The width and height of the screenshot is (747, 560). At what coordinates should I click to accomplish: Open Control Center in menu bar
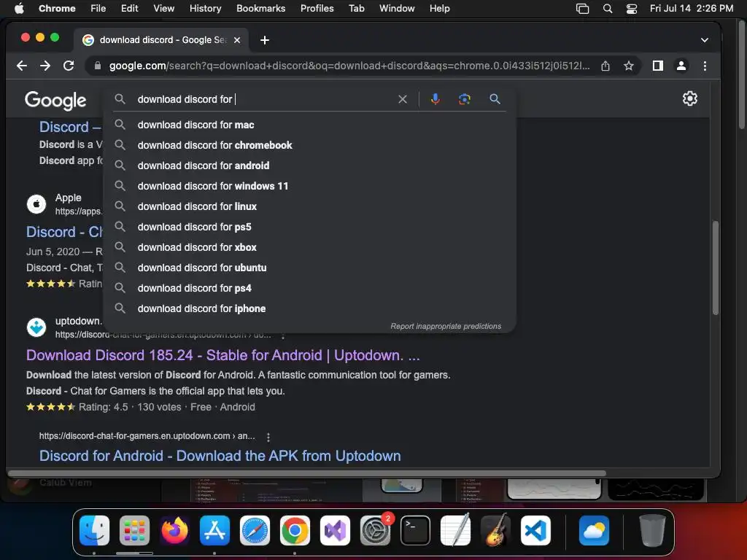[x=632, y=9]
